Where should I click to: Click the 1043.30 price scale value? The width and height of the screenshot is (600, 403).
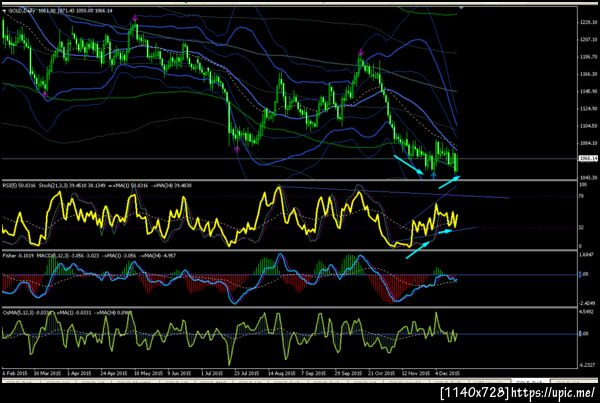point(589,178)
